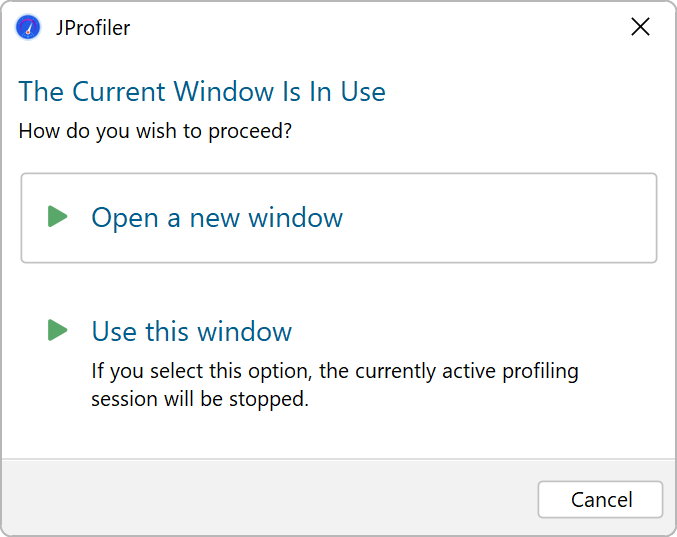Click the text session will be stopped

[200, 399]
